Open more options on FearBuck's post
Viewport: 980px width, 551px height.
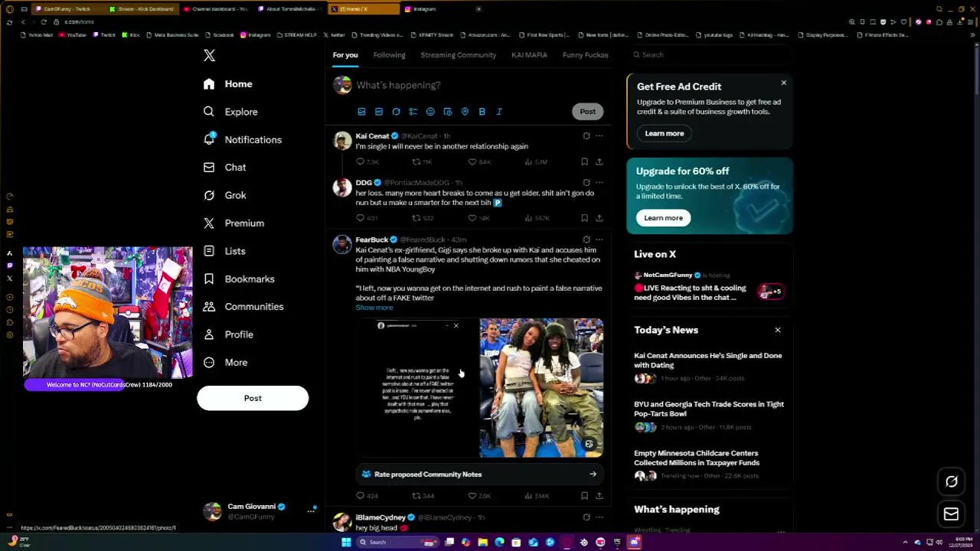point(599,240)
